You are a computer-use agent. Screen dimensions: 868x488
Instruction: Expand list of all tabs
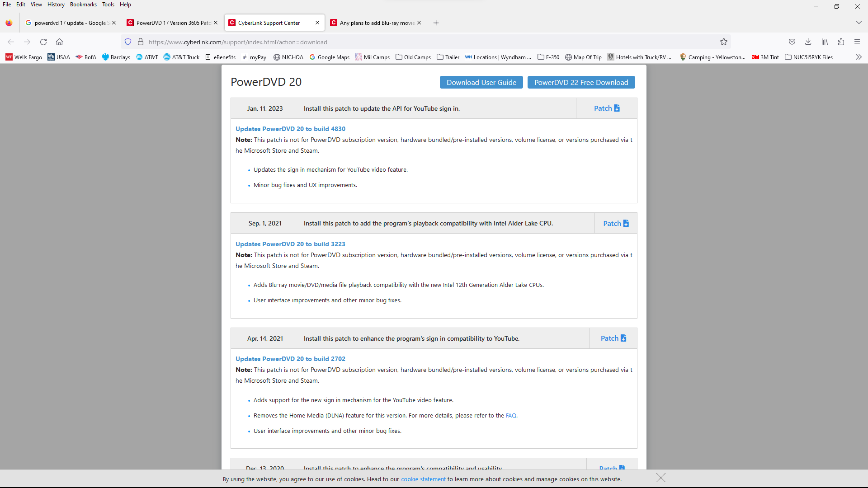click(859, 23)
